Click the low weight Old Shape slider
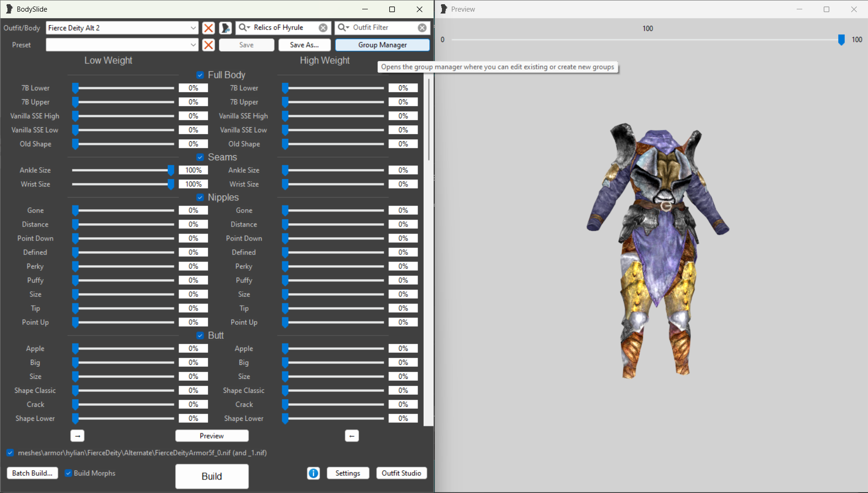 click(x=123, y=144)
